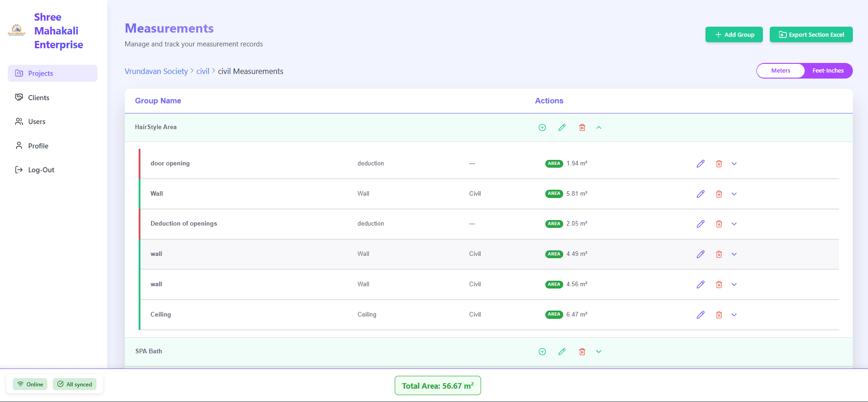868x402 pixels.
Task: Edit the HairStyle Area group name
Action: 562,128
